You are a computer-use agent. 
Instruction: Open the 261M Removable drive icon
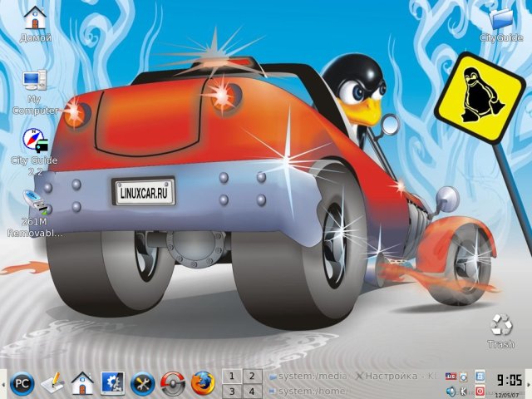tap(36, 203)
